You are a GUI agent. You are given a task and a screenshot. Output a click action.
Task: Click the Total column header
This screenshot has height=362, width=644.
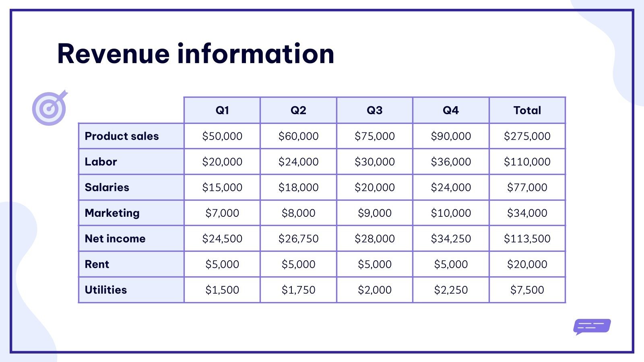pyautogui.click(x=527, y=110)
